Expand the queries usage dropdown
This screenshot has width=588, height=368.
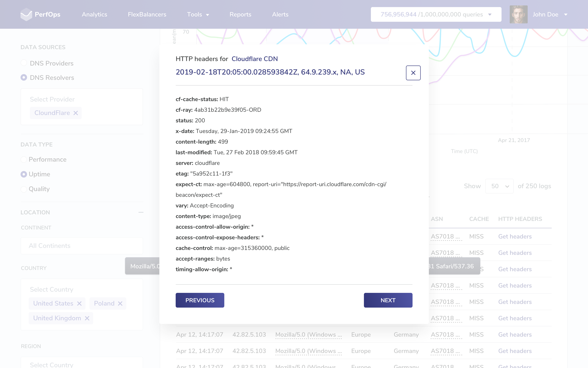(x=490, y=14)
